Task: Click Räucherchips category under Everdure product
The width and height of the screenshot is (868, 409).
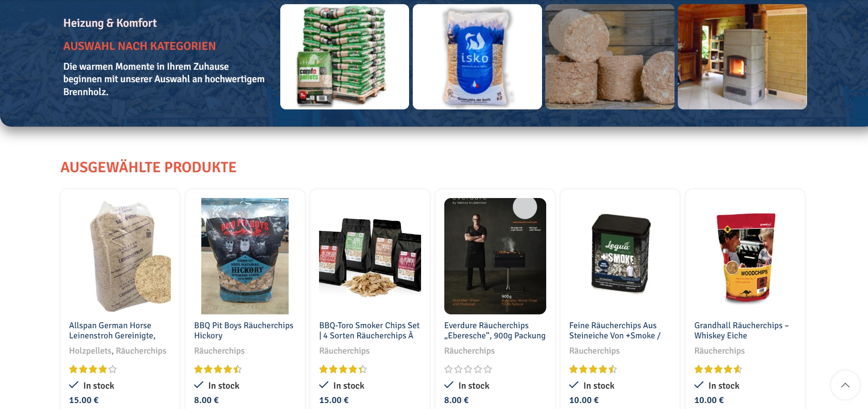Action: click(x=469, y=351)
